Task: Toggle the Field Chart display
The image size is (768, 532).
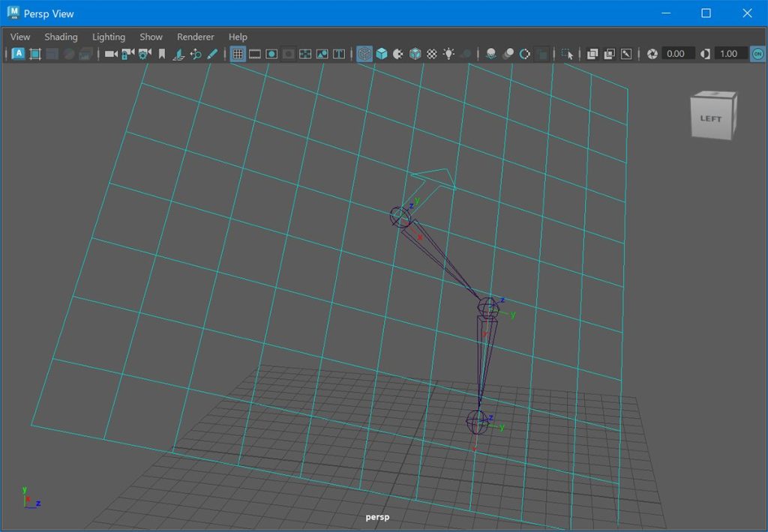Action: click(x=305, y=54)
